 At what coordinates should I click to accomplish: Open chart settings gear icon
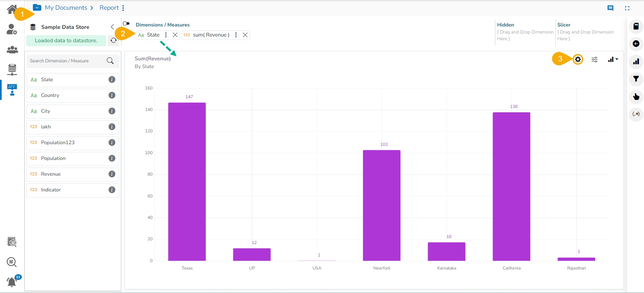tap(578, 60)
